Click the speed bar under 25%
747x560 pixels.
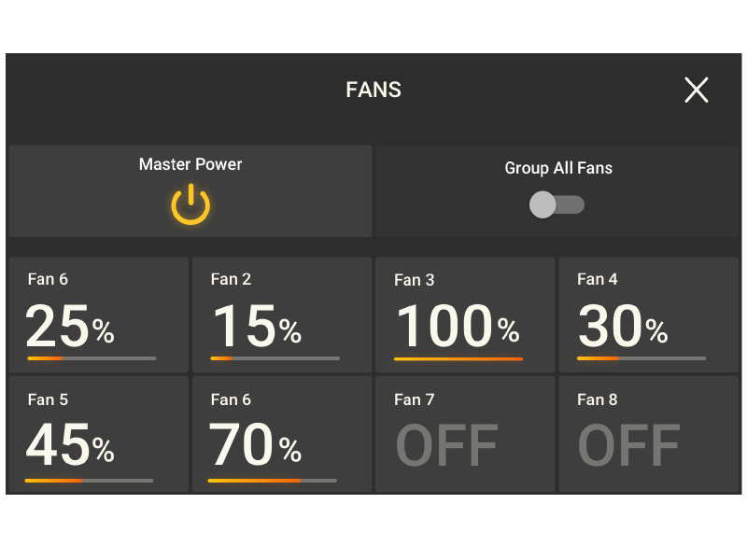(x=92, y=358)
